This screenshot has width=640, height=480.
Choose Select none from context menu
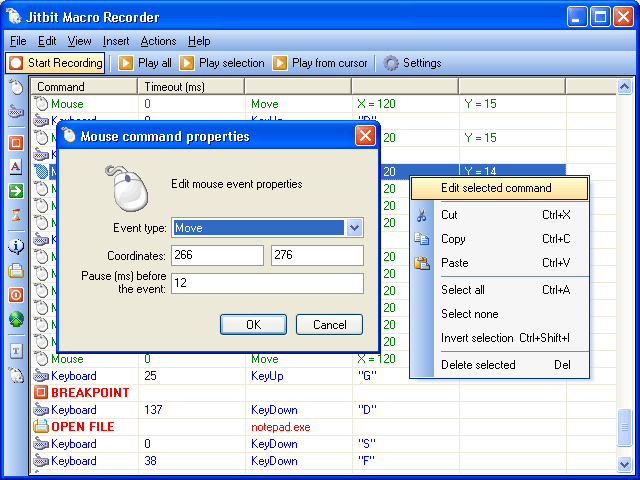[500, 314]
